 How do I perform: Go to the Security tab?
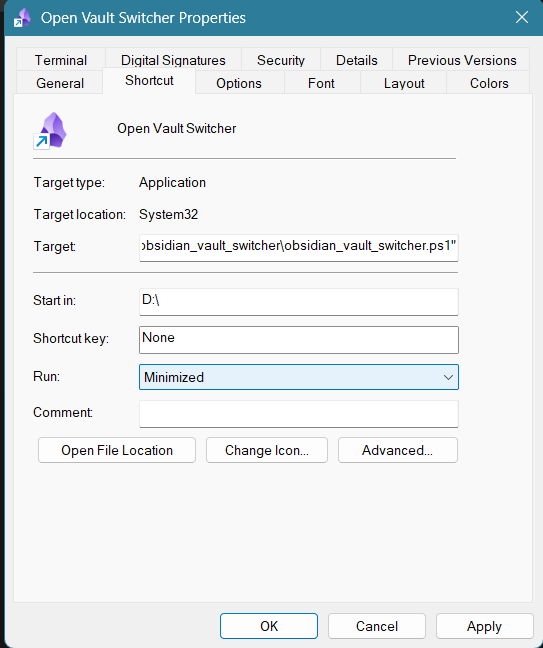pos(281,60)
